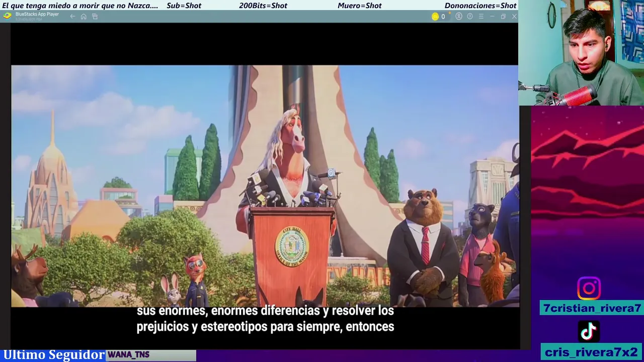
Task: Go to the BlueStacks home screen icon
Action: 84,17
